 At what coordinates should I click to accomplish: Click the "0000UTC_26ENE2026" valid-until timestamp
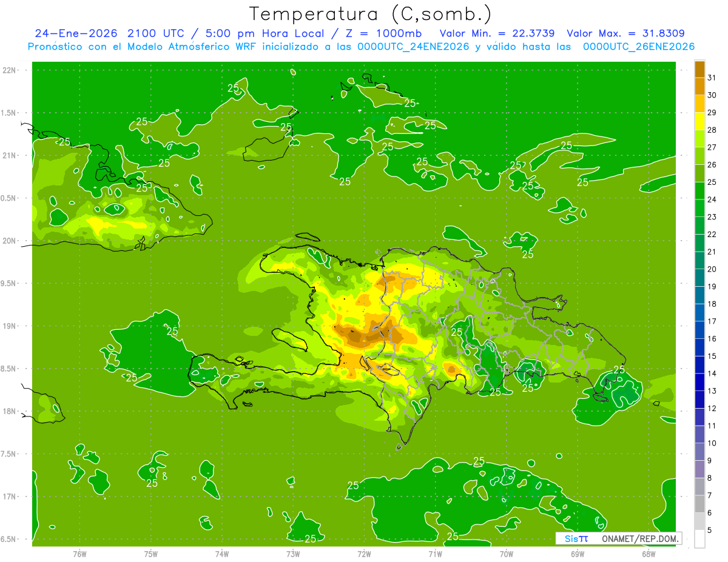638,47
